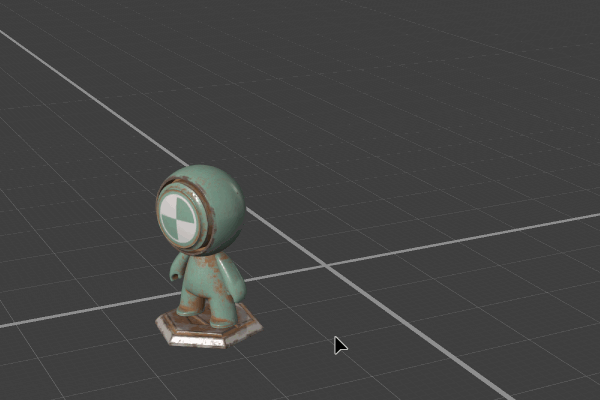Click the front edge of the hexagonal base

[x=200, y=342]
